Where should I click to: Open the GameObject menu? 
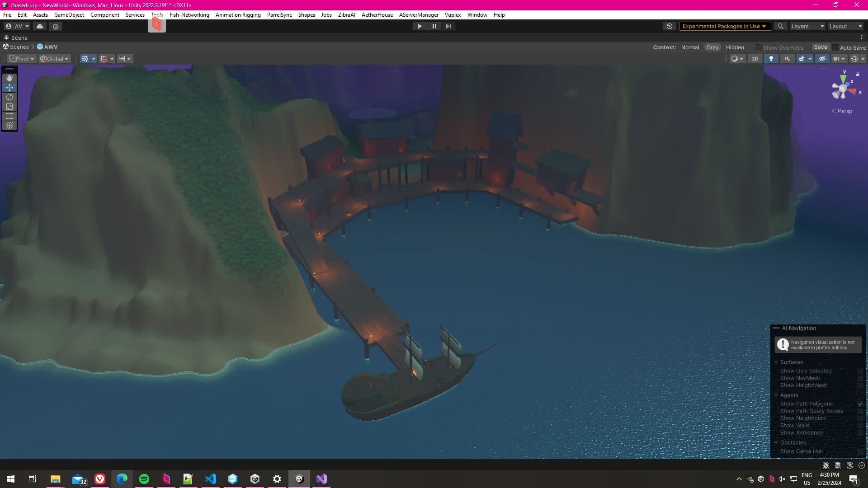[x=69, y=15]
